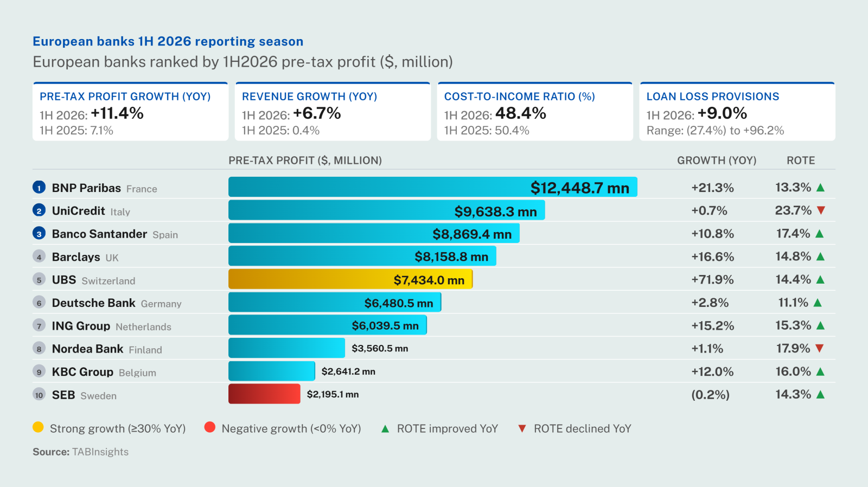Click the yellow UBS profit bar
Image resolution: width=868 pixels, height=487 pixels.
point(350,279)
